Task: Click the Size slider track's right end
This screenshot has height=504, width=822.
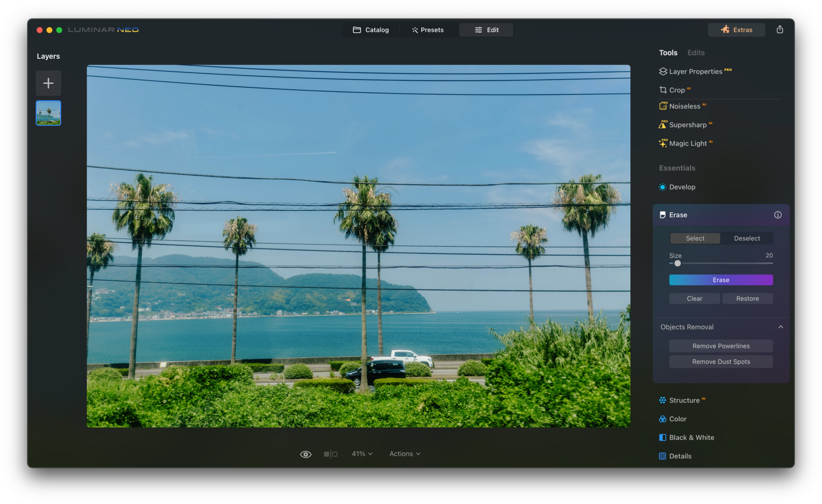Action: click(x=772, y=263)
